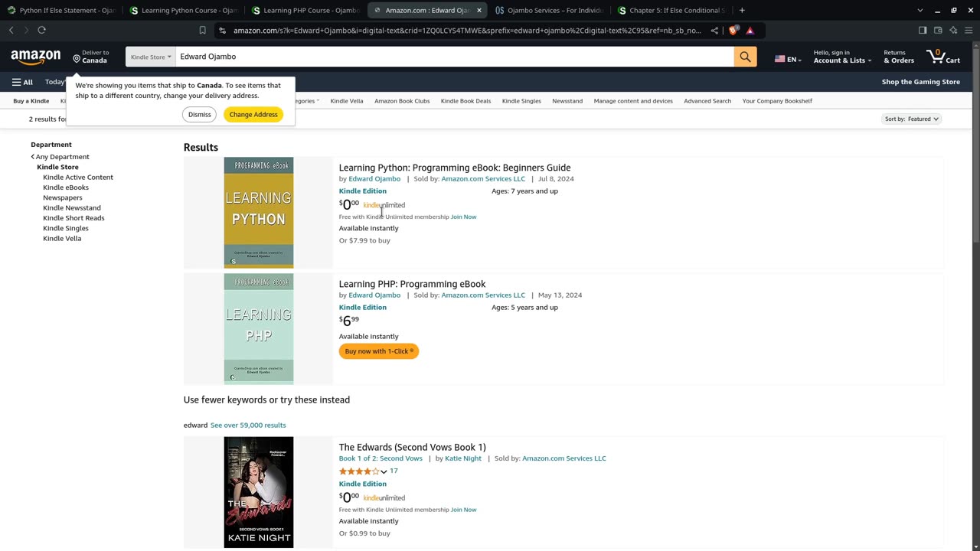Select Kindle eBooks department
This screenshot has width=980, height=551.
[x=66, y=187]
